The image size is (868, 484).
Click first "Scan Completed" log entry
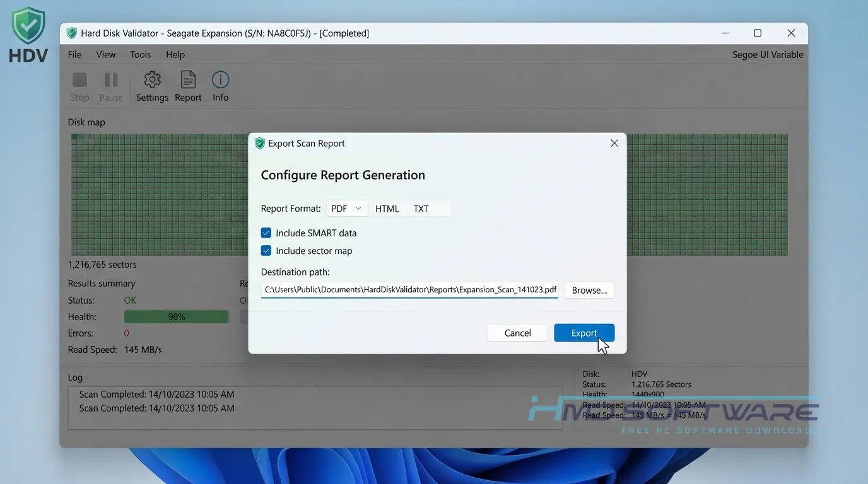click(156, 395)
